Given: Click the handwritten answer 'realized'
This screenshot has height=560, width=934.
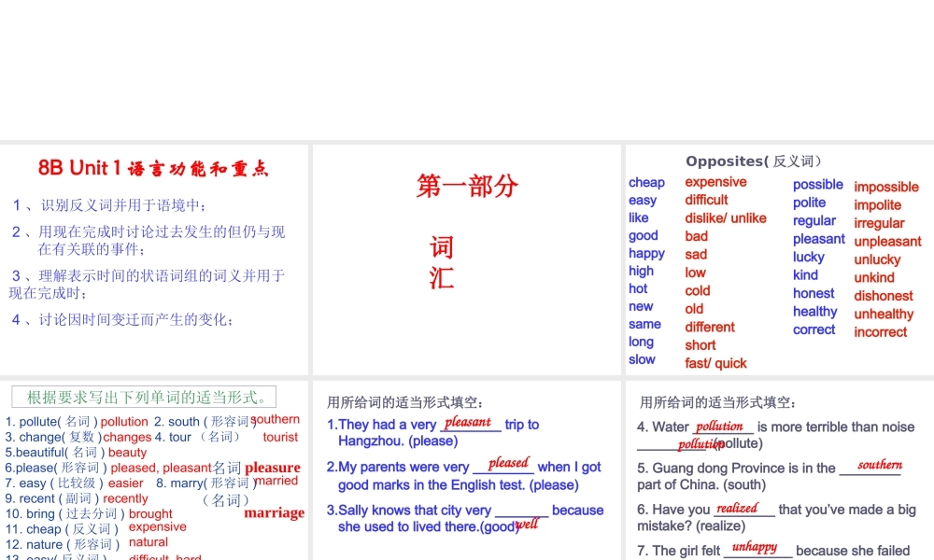Looking at the screenshot, I should [x=737, y=509].
